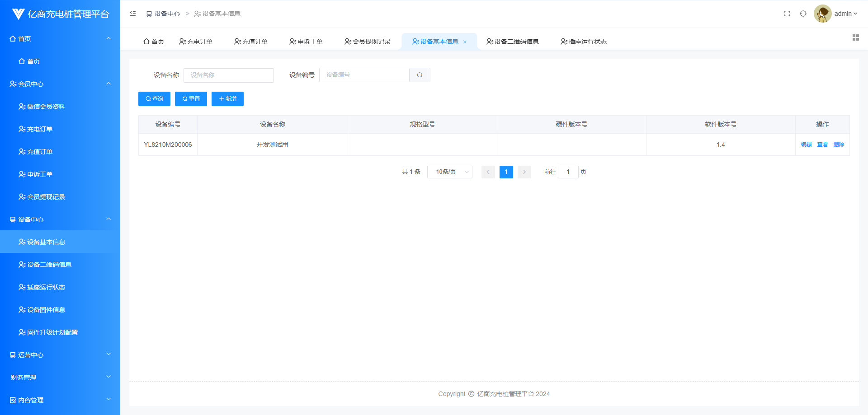Switch to the 充电订单 tab
The image size is (868, 415).
tap(196, 42)
